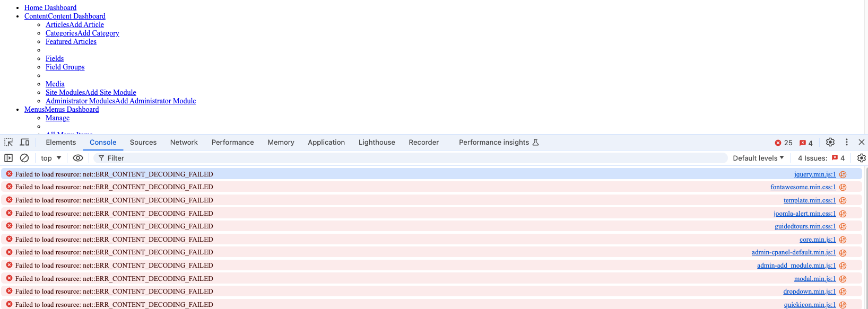Switch to the Recorder tab

[x=424, y=142]
